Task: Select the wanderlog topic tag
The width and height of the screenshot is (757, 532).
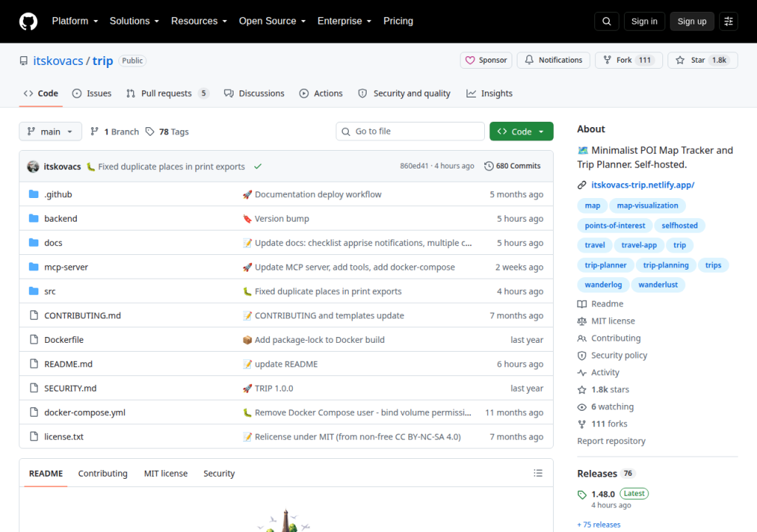Action: [603, 284]
